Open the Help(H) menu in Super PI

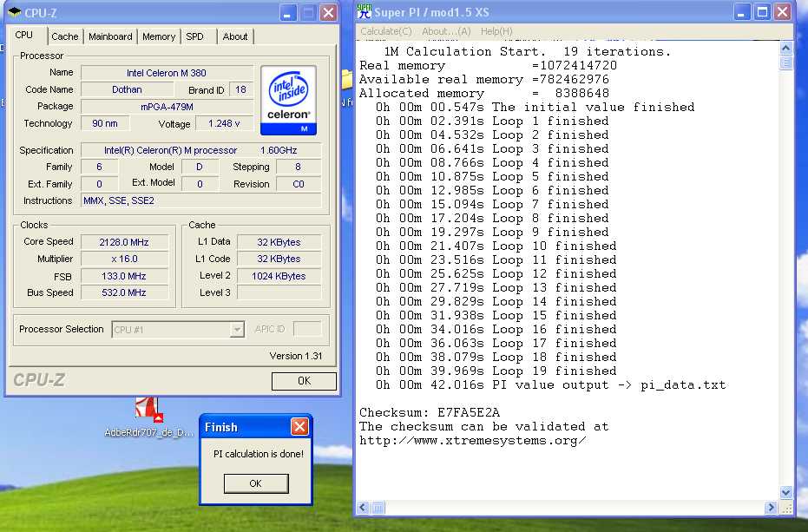point(496,31)
